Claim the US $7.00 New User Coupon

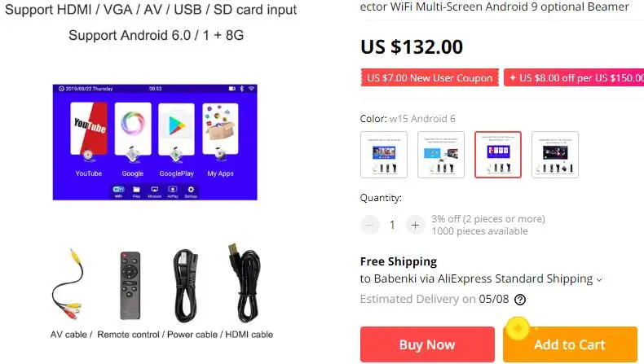tap(430, 77)
